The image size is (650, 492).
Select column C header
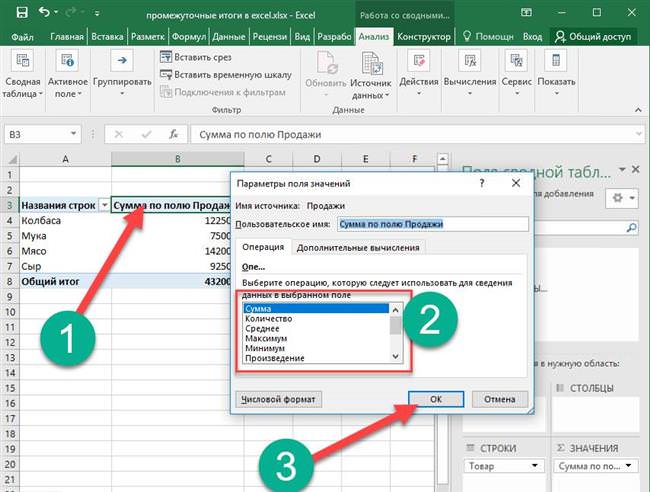pos(268,159)
